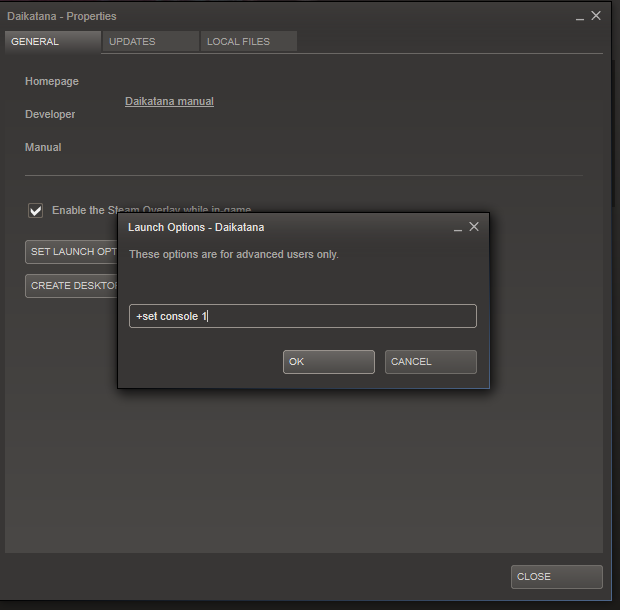Image resolution: width=620 pixels, height=610 pixels.
Task: Click the SET LAUNCH OPTIONS button
Action: (x=72, y=252)
